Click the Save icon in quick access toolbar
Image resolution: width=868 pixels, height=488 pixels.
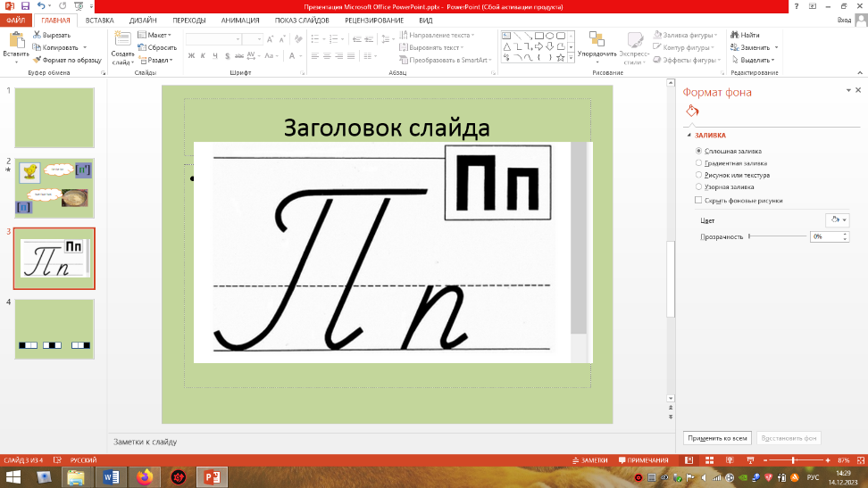24,6
